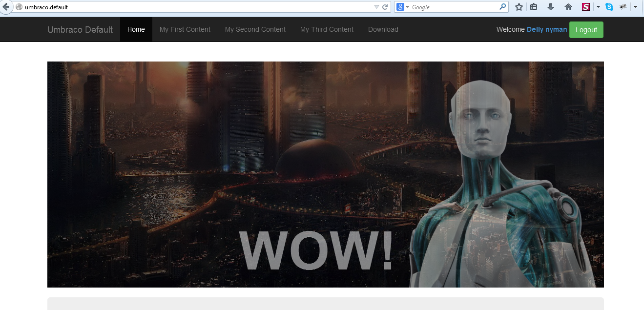Screen dimensions: 644x310
Task: Click the address bar showing umbraco.default
Action: pos(195,7)
